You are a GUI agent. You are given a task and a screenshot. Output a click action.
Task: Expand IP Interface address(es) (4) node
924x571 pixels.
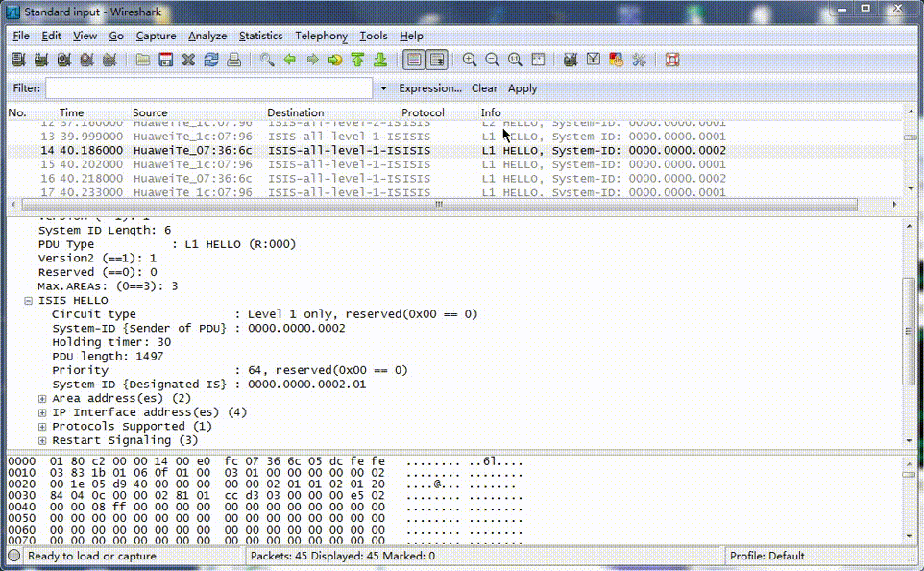(x=42, y=413)
